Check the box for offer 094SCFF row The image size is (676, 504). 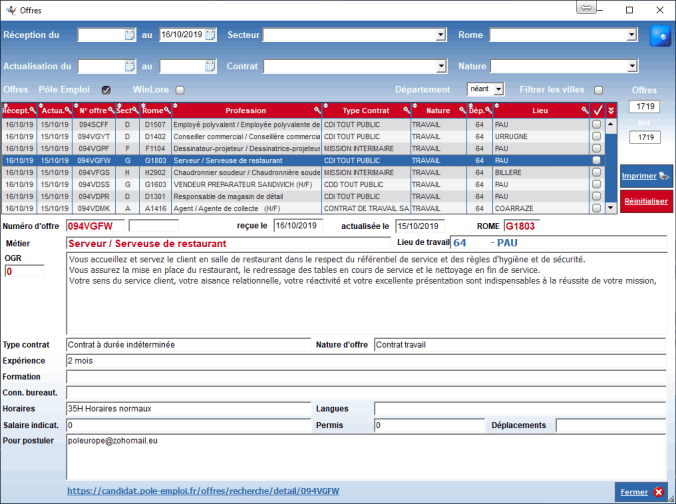[x=596, y=124]
